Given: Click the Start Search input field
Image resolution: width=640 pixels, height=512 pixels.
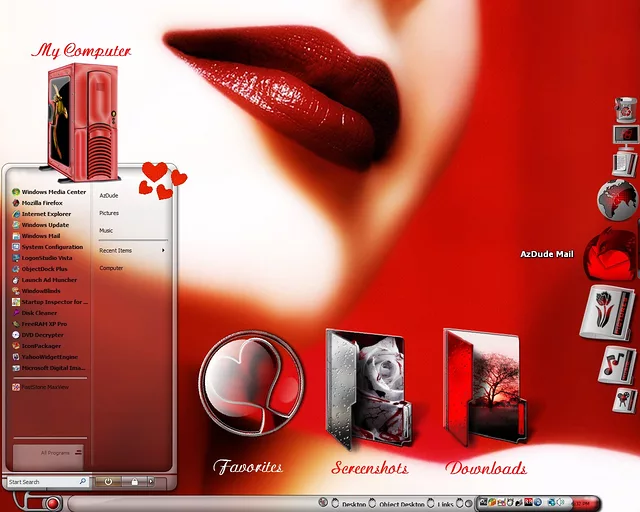Looking at the screenshot, I should 42,482.
